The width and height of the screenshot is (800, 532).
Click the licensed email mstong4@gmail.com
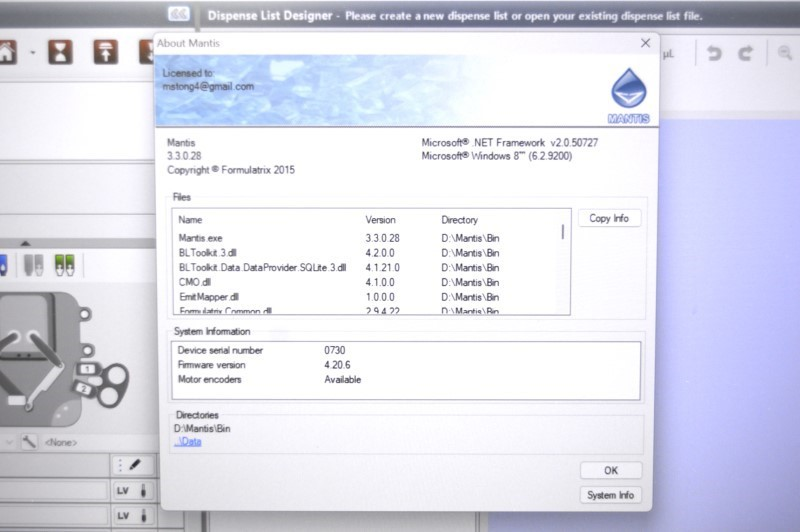coord(208,87)
